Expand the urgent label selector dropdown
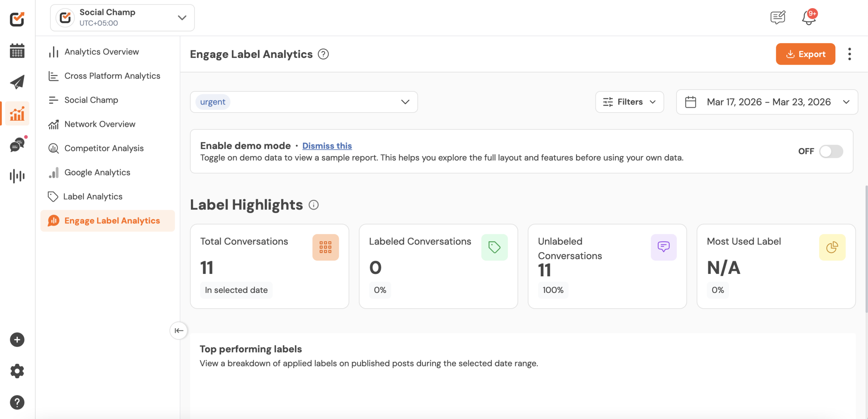868x419 pixels. click(404, 102)
